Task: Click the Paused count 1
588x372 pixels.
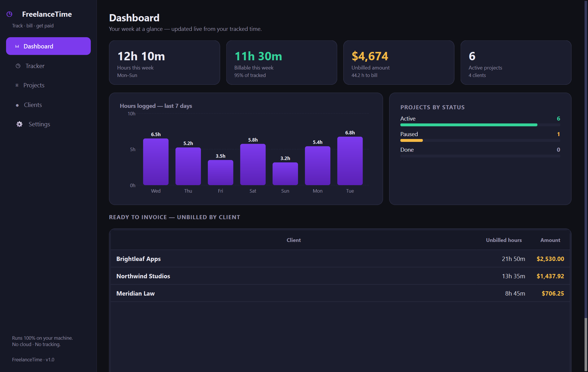Action: click(x=558, y=134)
